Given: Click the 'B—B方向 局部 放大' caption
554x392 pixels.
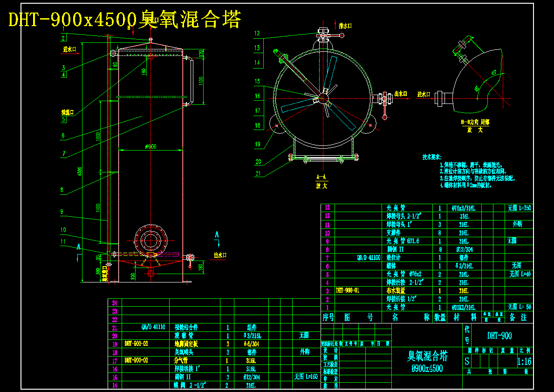Looking at the screenshot, I should click(x=475, y=125).
